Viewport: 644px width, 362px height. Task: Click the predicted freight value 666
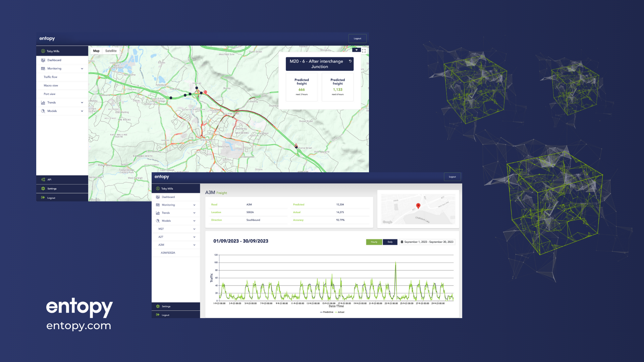(x=302, y=89)
